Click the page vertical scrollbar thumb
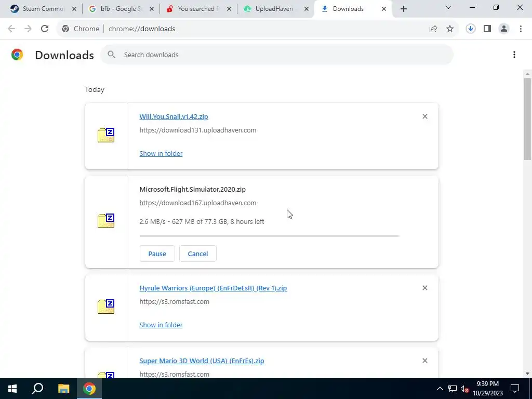This screenshot has height=399, width=532. [x=527, y=119]
